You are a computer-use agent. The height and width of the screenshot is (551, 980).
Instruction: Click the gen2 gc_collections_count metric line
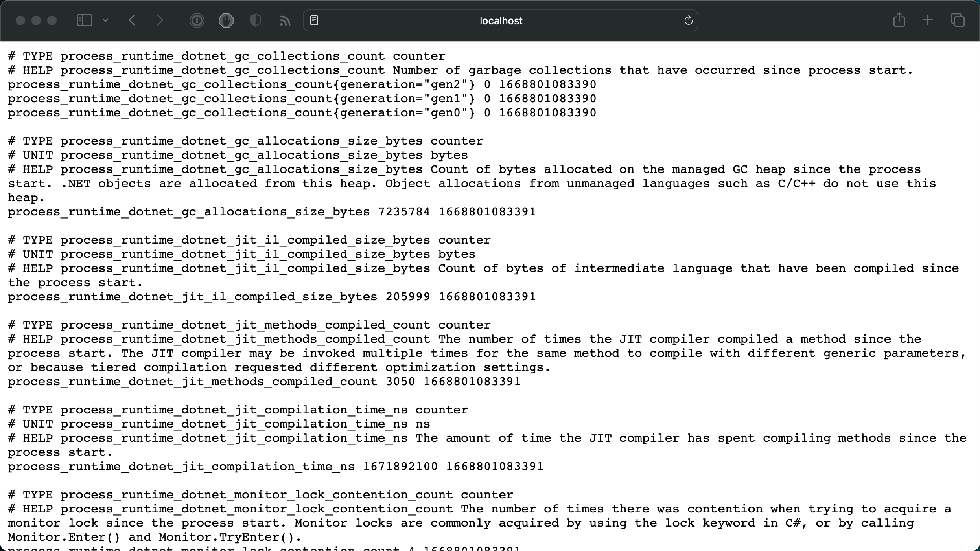click(x=302, y=84)
